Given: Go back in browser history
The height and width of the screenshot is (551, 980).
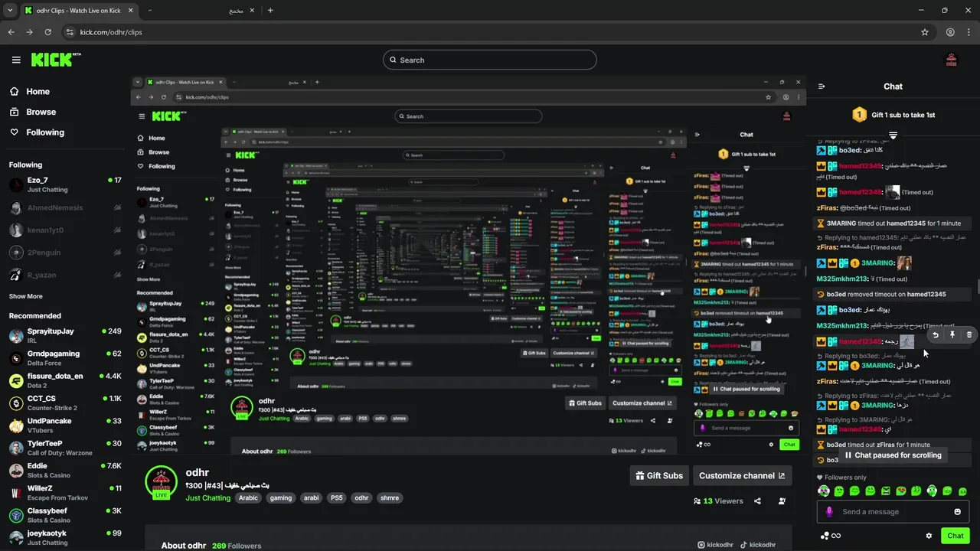Looking at the screenshot, I should coord(11,32).
